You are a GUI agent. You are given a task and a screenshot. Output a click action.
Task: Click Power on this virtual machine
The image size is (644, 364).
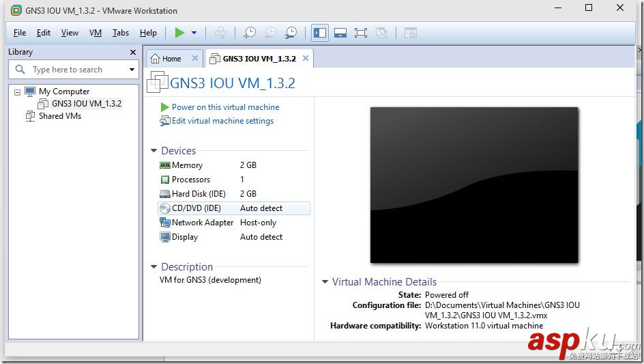coord(225,107)
